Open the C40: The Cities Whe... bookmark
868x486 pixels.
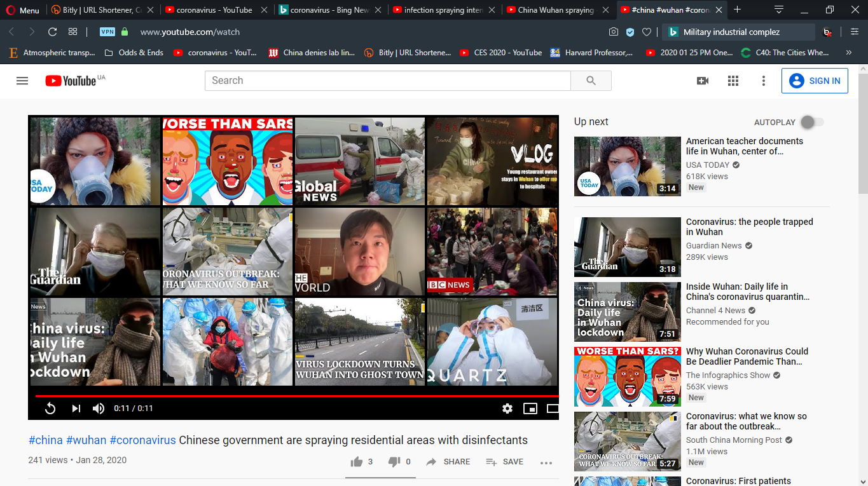click(785, 53)
